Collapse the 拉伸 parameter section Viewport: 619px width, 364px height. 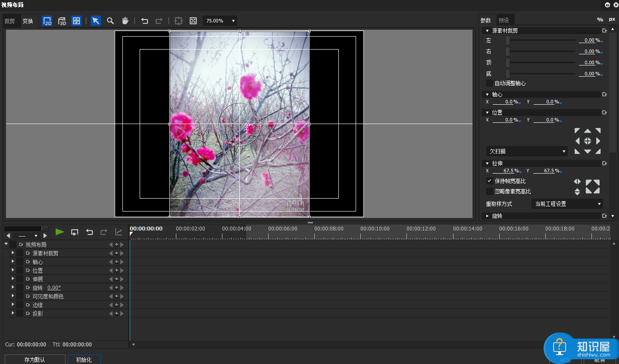[487, 163]
